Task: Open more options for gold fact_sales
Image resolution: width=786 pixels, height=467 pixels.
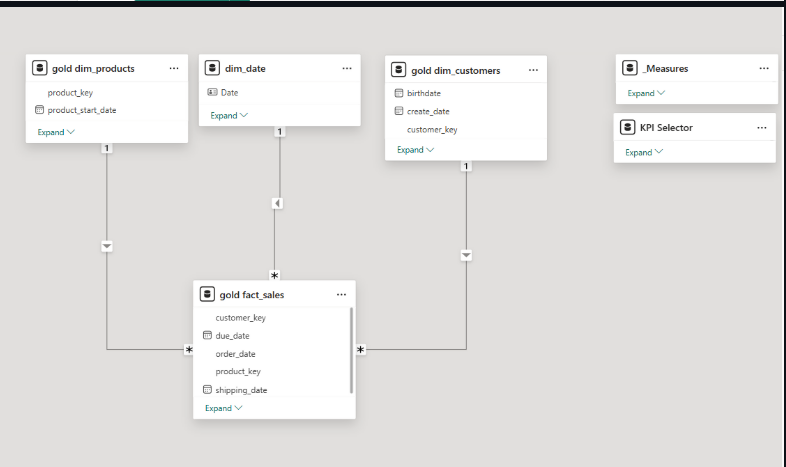Action: coord(341,295)
